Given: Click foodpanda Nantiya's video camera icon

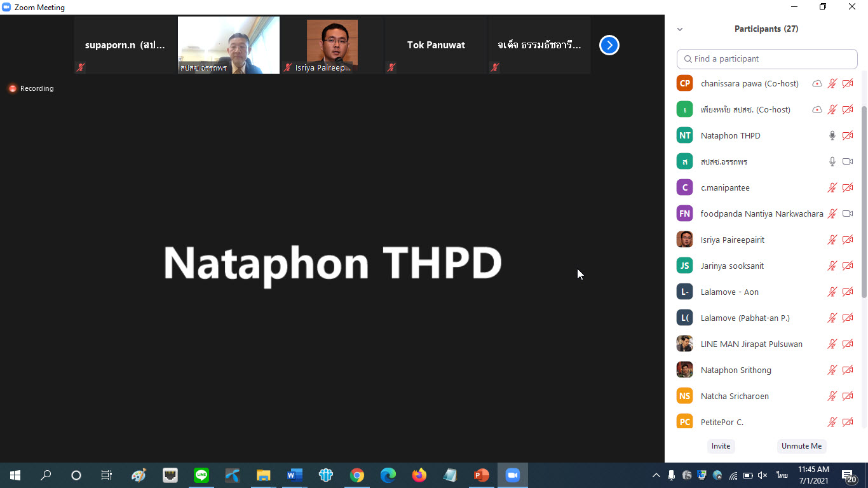Looking at the screenshot, I should pos(847,213).
